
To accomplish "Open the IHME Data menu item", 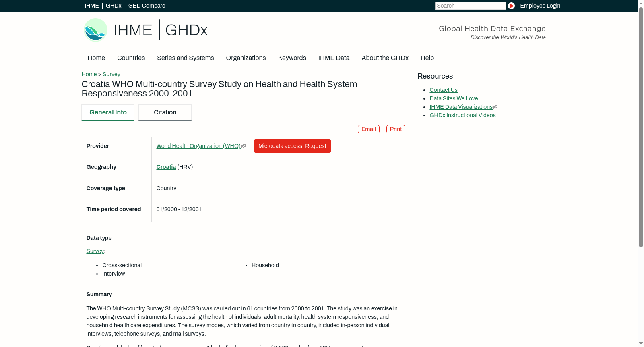I will click(334, 58).
